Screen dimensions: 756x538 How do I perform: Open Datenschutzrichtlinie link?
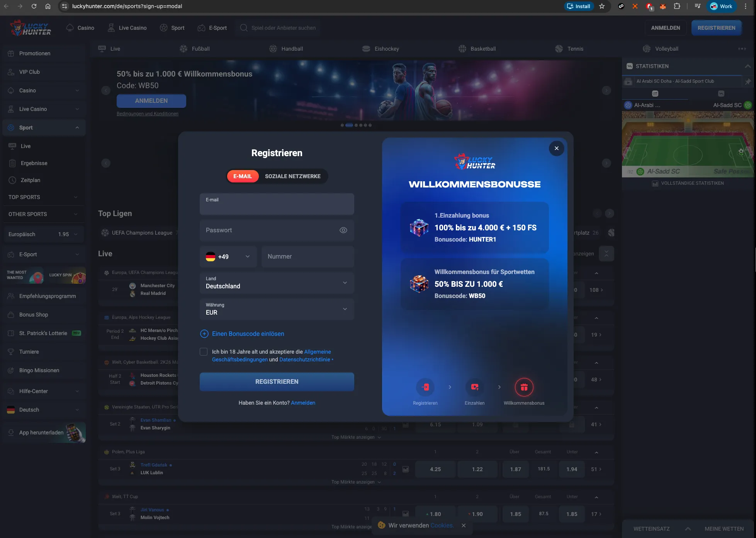pos(305,359)
